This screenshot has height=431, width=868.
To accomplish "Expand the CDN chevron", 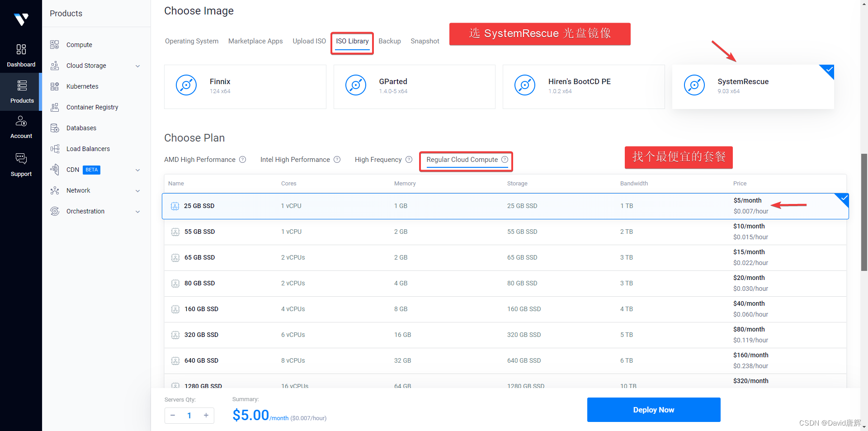I will tap(138, 170).
